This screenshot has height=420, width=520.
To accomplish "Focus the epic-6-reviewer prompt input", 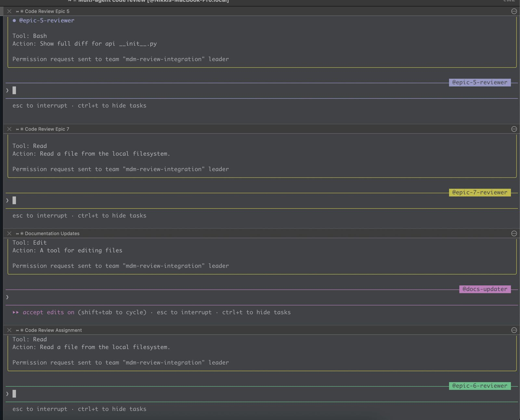I will tap(130, 394).
